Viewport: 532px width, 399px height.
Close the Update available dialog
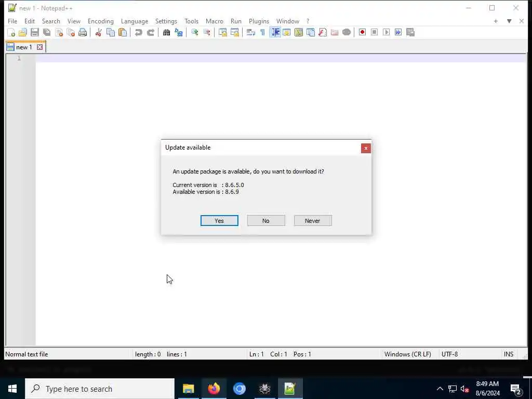click(366, 148)
